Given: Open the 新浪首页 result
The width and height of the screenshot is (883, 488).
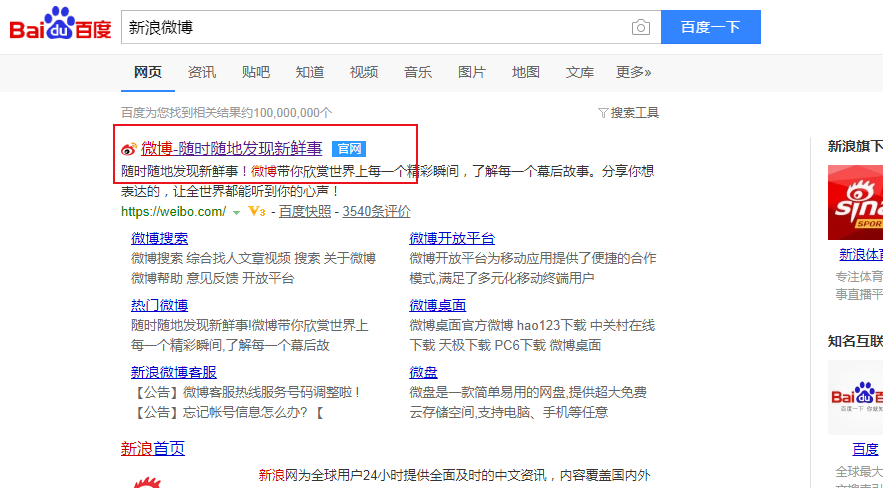Looking at the screenshot, I should [153, 449].
